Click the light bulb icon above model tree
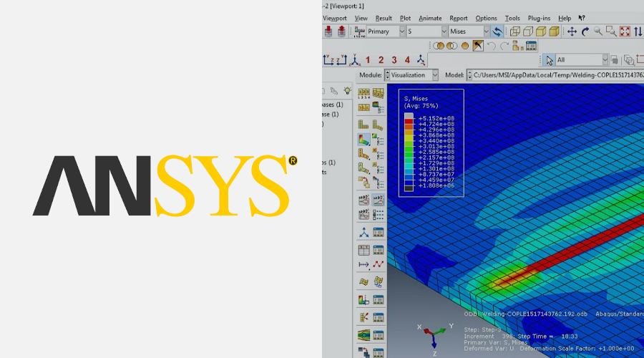This screenshot has width=644, height=358. (348, 90)
